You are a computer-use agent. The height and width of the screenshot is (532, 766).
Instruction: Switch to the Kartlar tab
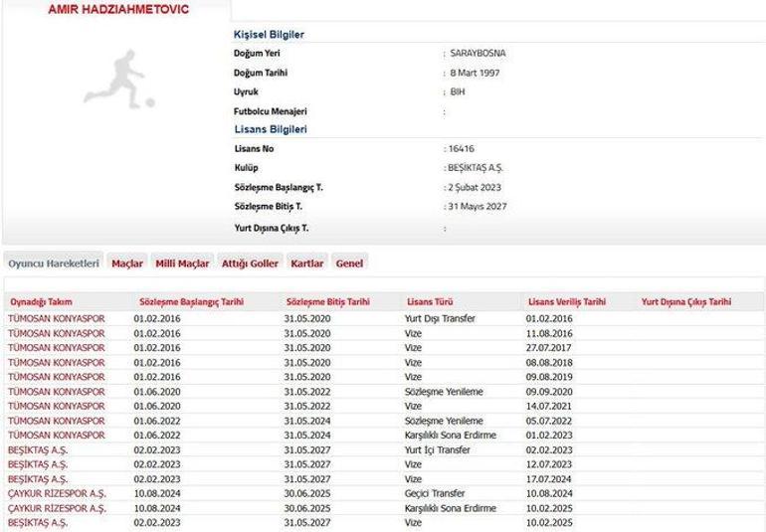pos(307,264)
